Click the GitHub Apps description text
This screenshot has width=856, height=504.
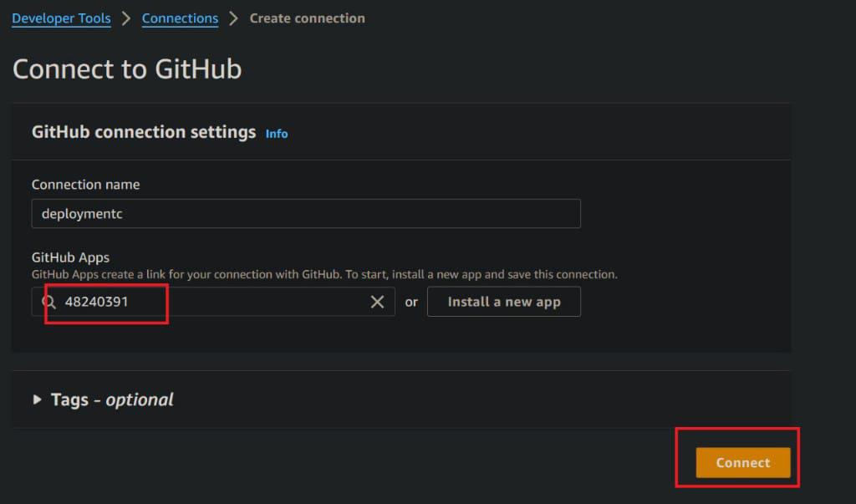click(324, 274)
